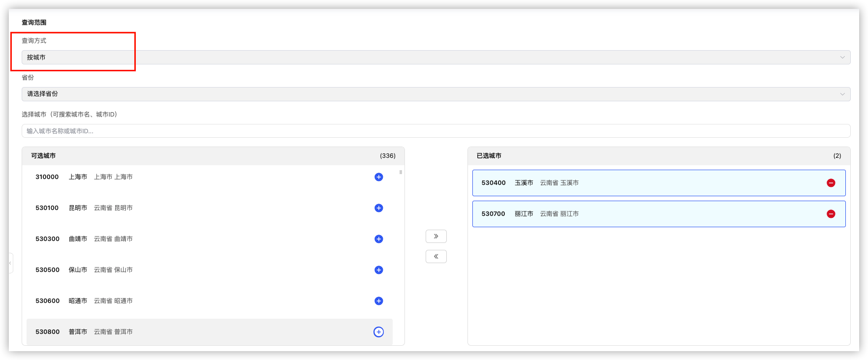Viewport: 868px width, 360px height.
Task: Move all cities back with « button
Action: pos(436,257)
